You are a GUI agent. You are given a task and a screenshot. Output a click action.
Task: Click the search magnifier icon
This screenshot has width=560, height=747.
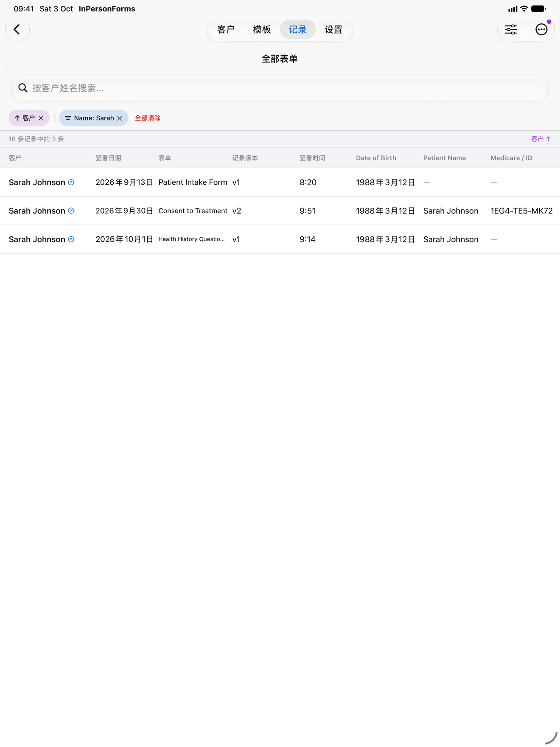(23, 88)
